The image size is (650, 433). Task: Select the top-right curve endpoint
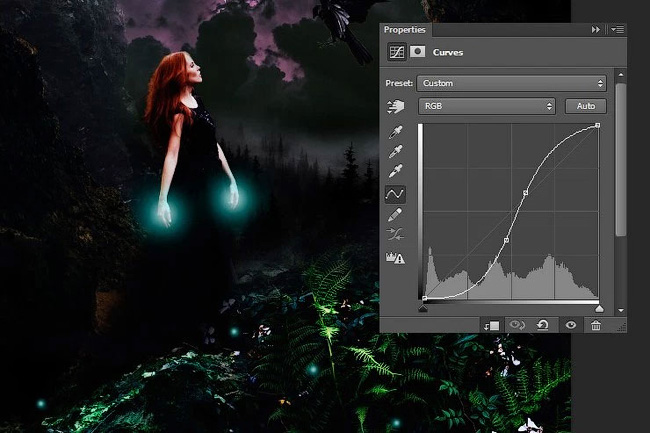coord(597,125)
